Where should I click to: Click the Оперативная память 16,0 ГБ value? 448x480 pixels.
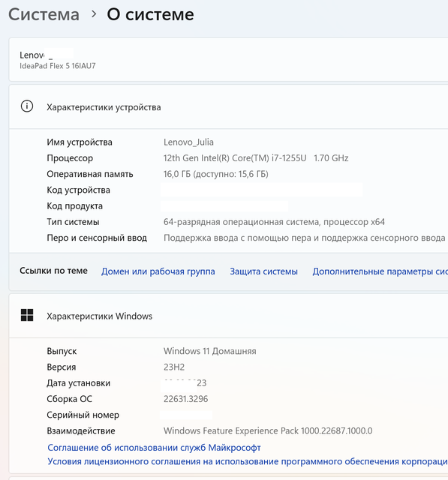pyautogui.click(x=216, y=174)
